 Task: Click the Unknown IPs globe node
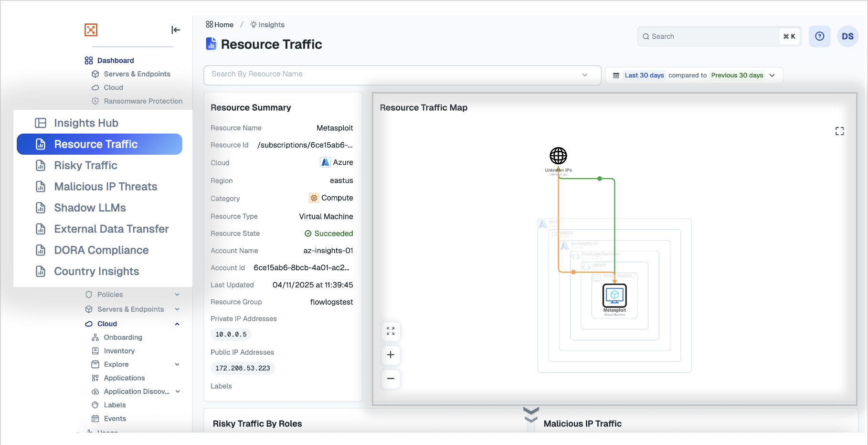click(558, 156)
